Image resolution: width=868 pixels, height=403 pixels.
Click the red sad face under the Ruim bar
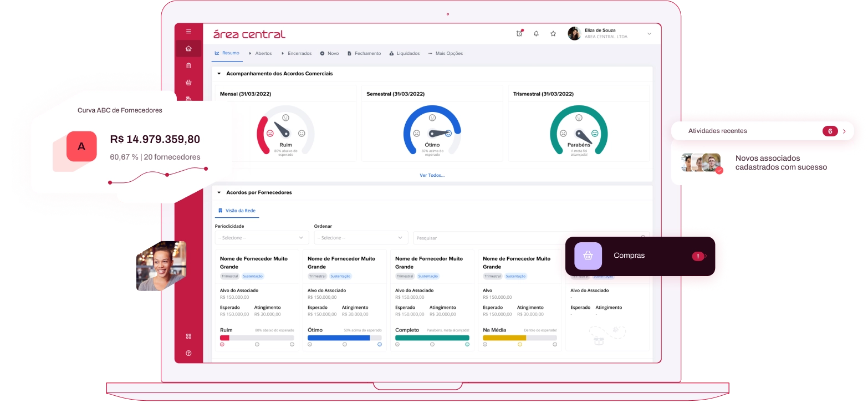pos(222,344)
